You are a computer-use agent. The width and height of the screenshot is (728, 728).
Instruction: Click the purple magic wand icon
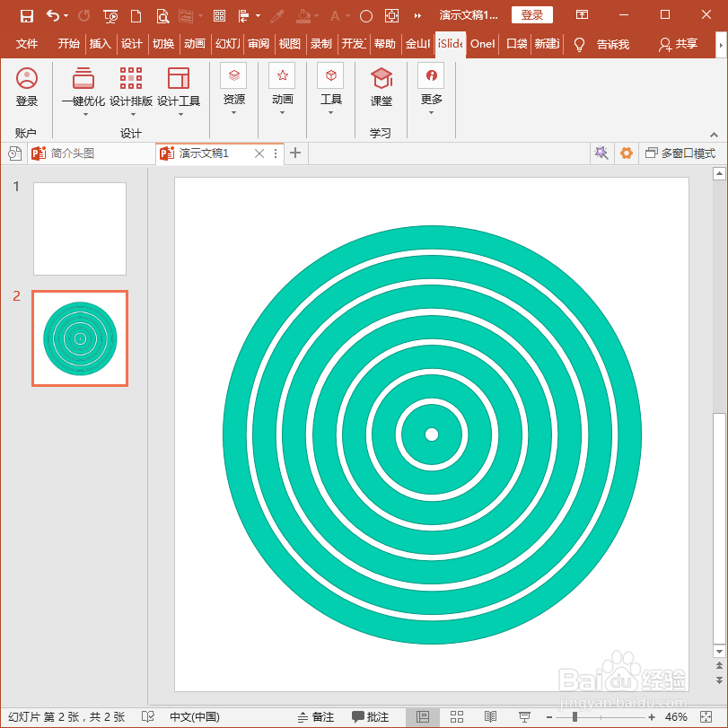(x=601, y=153)
